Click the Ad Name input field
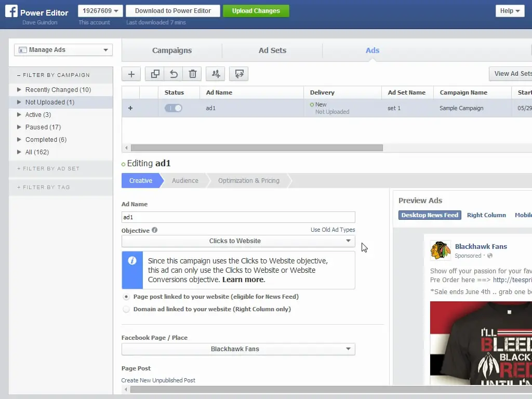The height and width of the screenshot is (399, 532). [238, 217]
